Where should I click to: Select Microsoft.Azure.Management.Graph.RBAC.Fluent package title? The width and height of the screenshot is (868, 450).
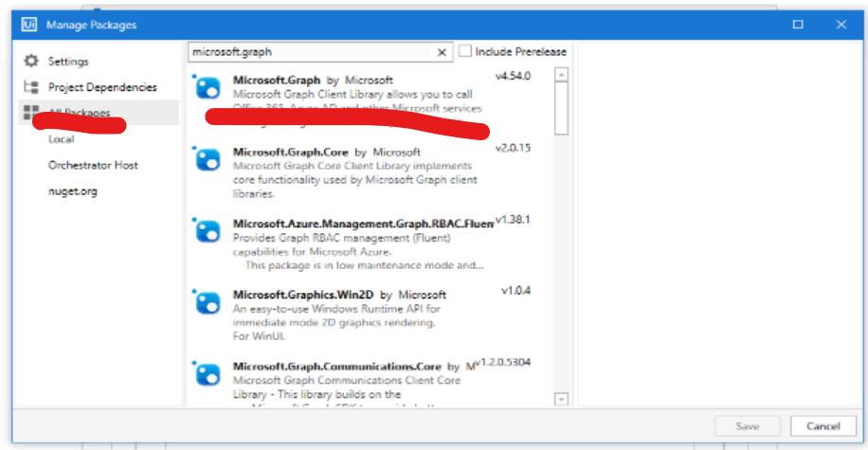click(363, 224)
